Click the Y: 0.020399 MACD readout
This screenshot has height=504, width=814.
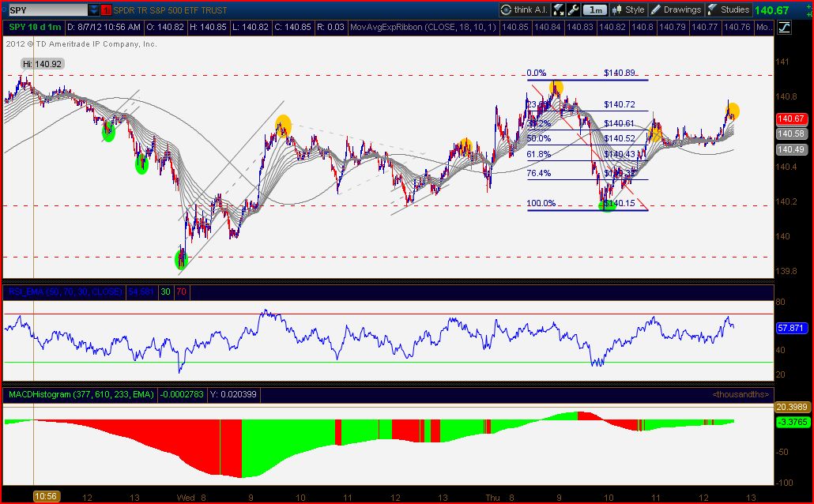click(233, 394)
